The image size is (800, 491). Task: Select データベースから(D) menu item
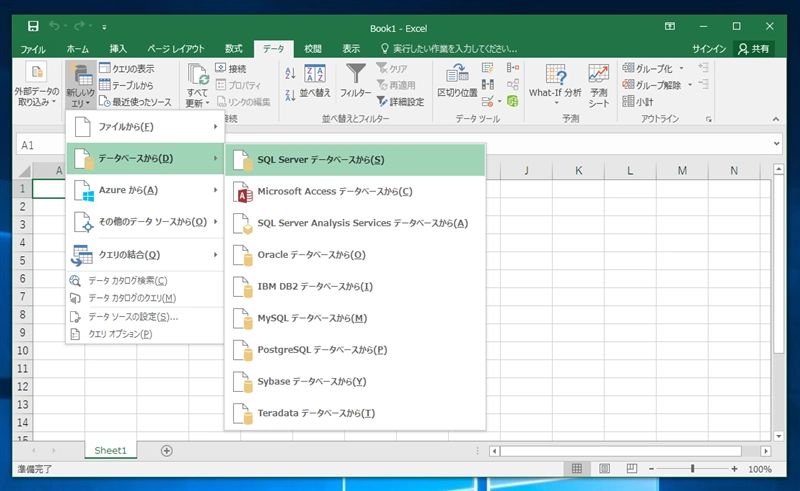(145, 158)
